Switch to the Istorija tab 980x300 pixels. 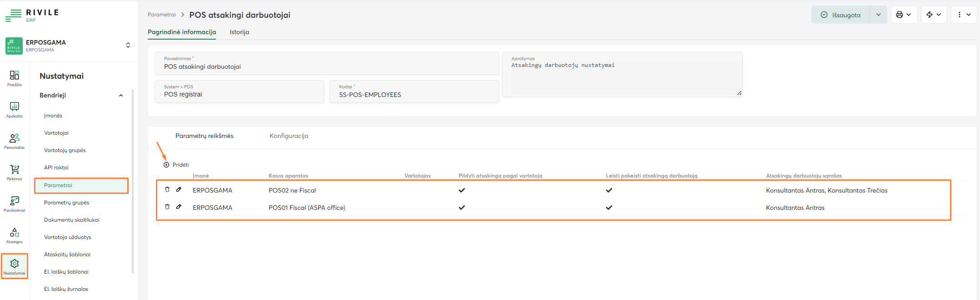click(239, 32)
